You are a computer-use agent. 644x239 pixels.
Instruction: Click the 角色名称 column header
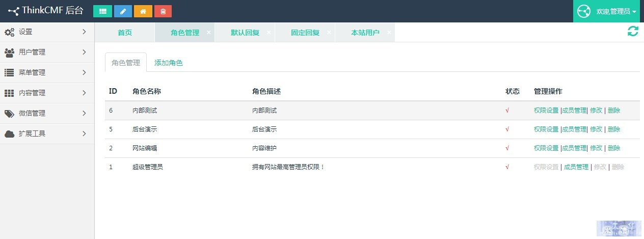point(147,91)
